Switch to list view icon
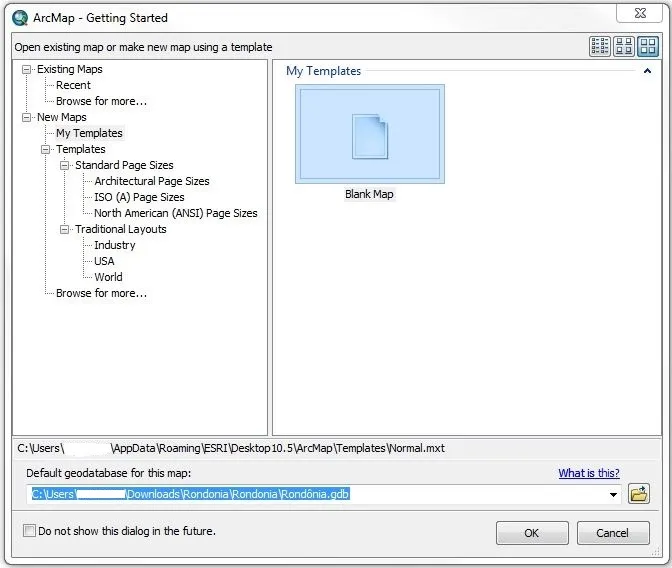Screen dimensions: 672x568 tap(600, 46)
